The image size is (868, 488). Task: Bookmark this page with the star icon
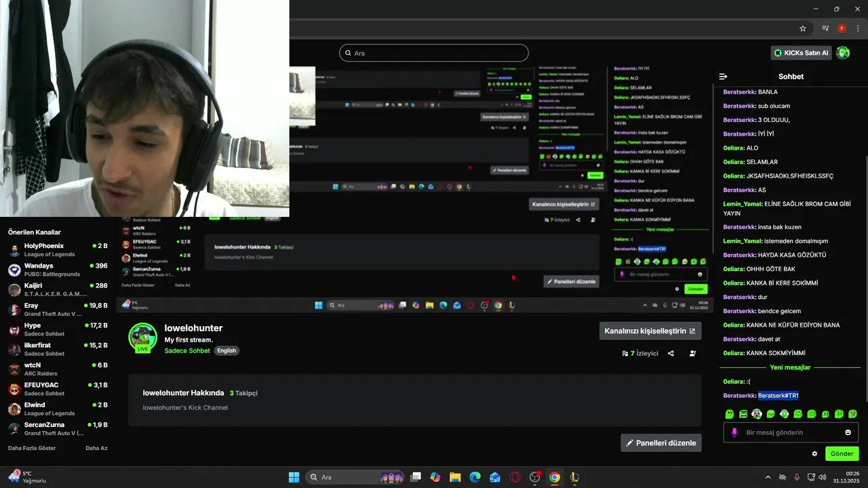pyautogui.click(x=803, y=28)
